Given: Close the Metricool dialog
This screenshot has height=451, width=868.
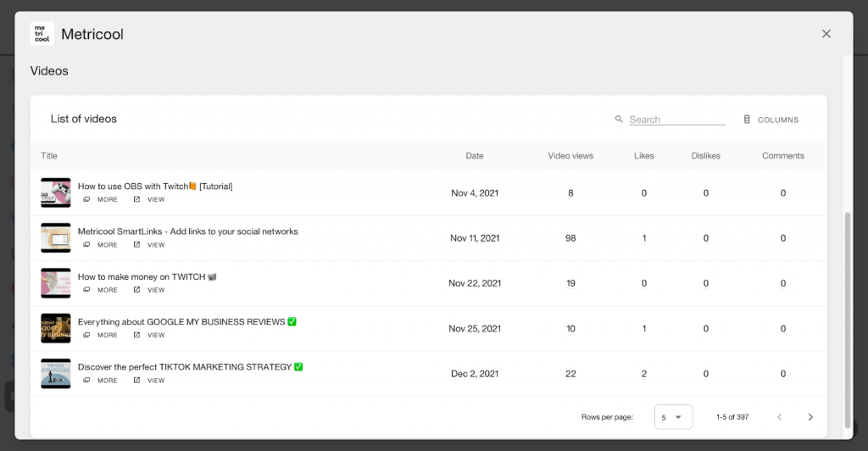Looking at the screenshot, I should pyautogui.click(x=826, y=34).
